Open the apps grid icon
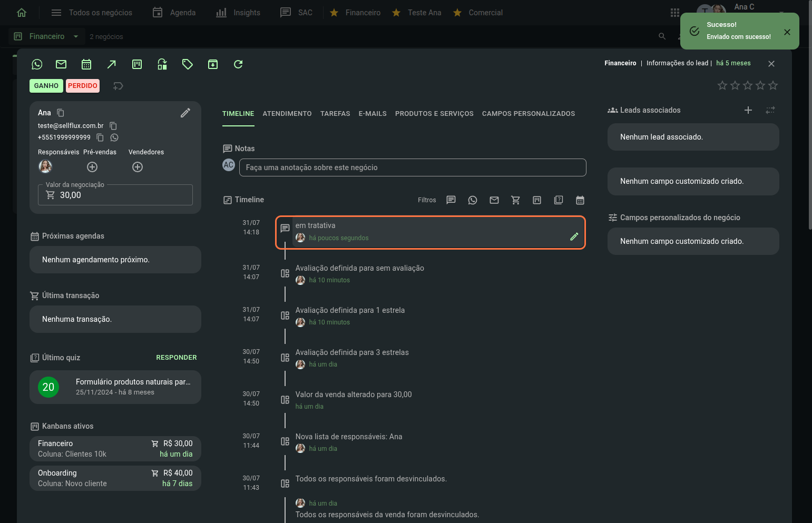The width and height of the screenshot is (812, 523). [675, 13]
